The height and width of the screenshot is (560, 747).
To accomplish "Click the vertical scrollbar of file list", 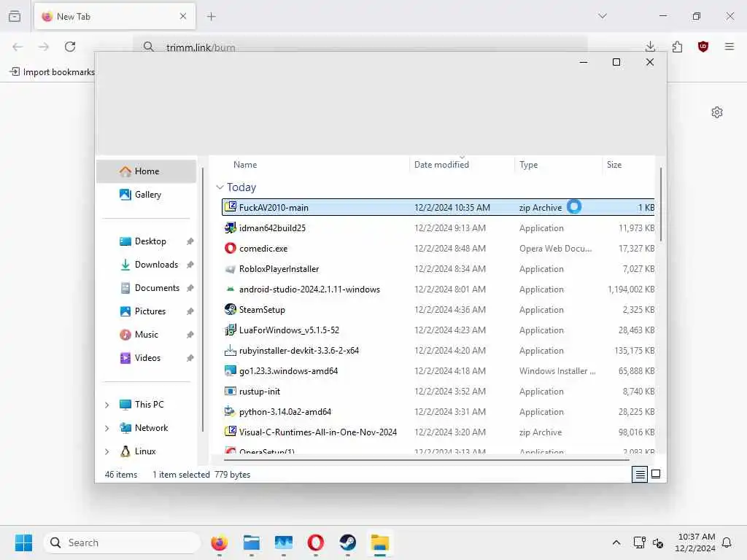I will pos(661,204).
